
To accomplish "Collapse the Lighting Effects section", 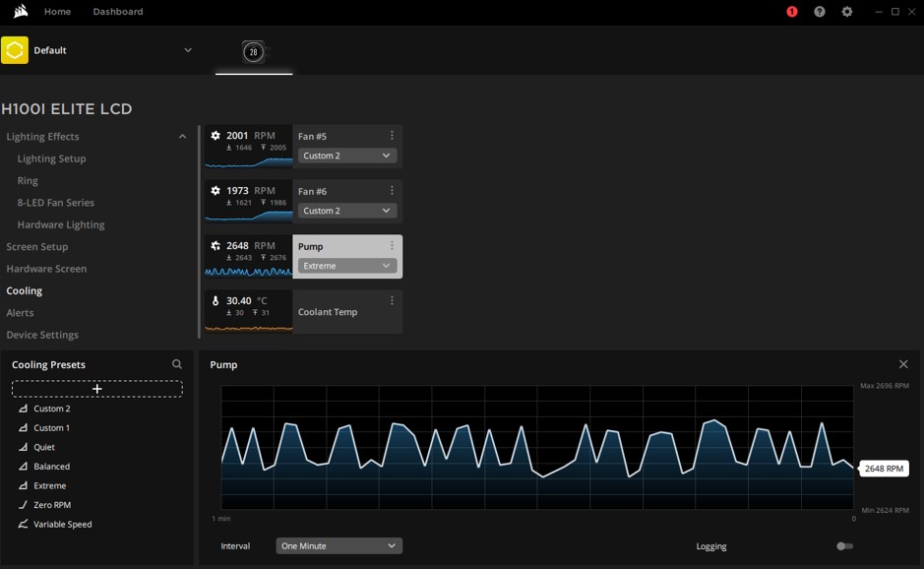I will pos(183,137).
